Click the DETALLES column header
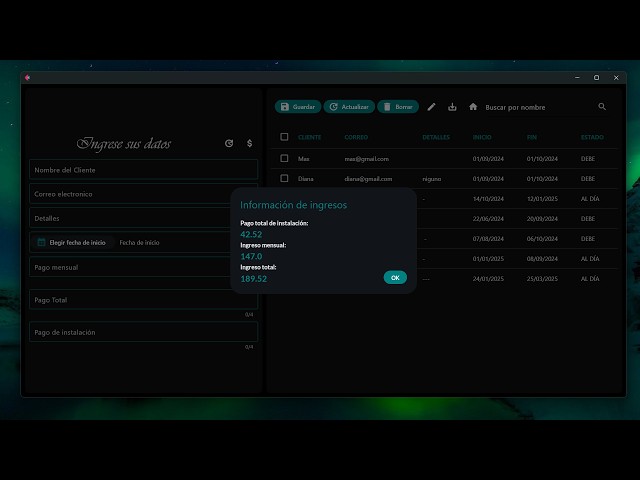This screenshot has width=640, height=480. tap(436, 137)
